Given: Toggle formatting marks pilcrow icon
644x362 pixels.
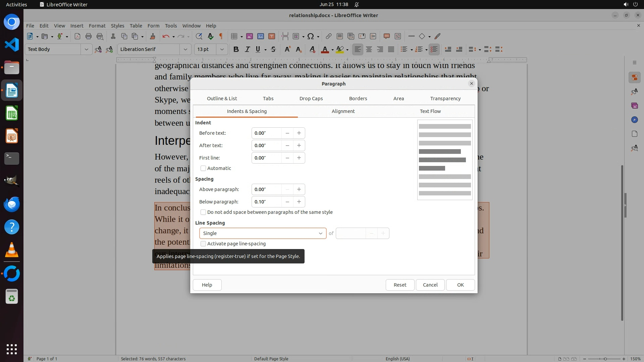Looking at the screenshot, I should pos(221,36).
